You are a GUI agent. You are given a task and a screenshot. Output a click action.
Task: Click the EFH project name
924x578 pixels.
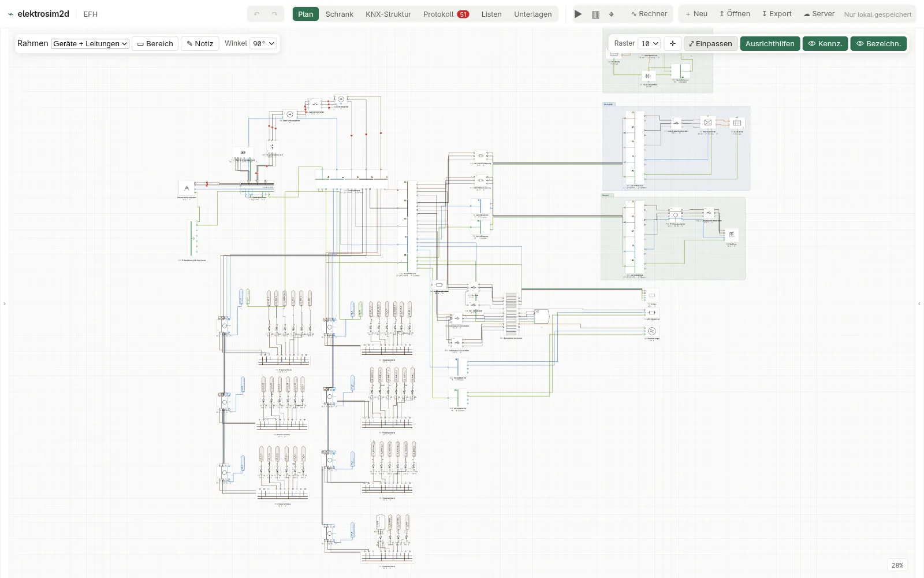coord(91,14)
